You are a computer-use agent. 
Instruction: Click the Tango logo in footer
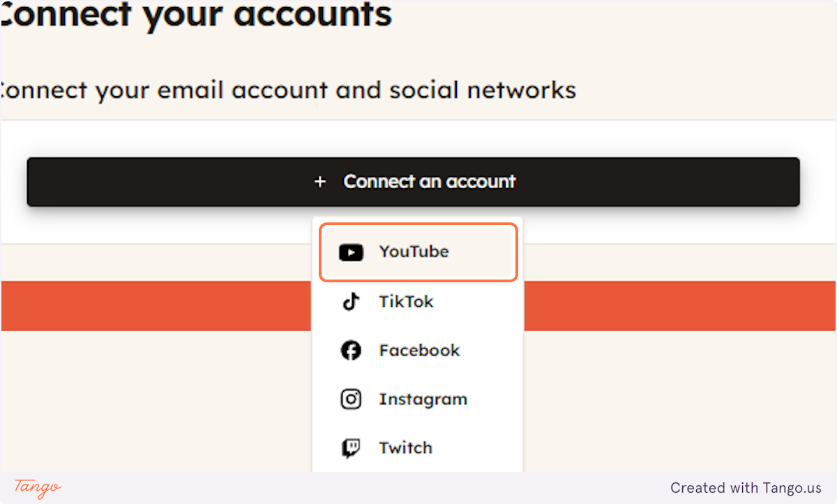37,487
